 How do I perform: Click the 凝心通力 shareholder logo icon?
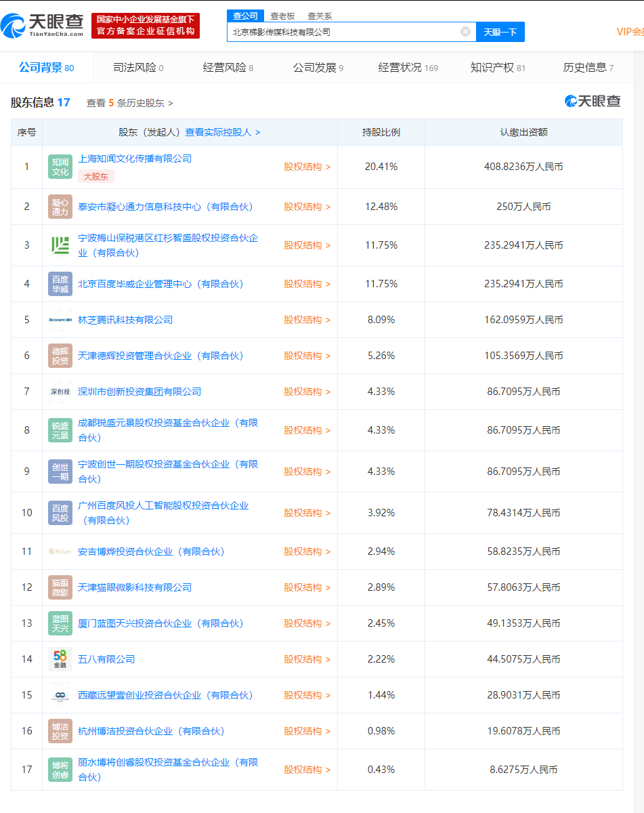coord(60,207)
